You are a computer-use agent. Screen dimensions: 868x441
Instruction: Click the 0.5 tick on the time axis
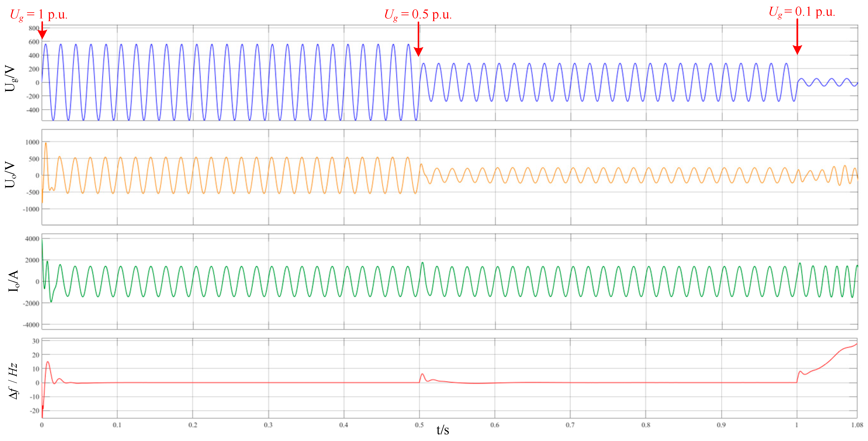pos(419,425)
